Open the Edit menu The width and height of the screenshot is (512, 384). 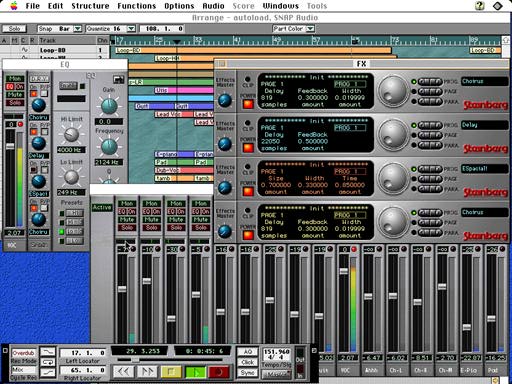click(x=55, y=6)
